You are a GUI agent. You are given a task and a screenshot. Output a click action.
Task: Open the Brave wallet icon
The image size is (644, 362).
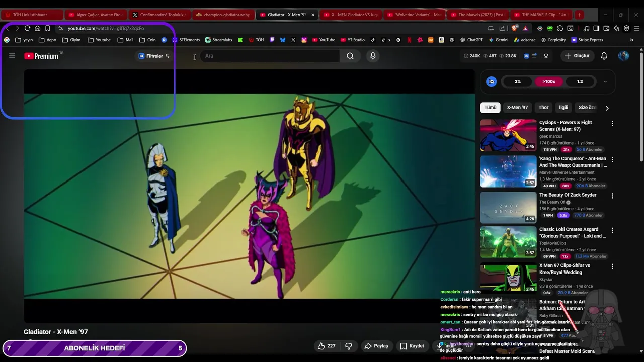click(x=606, y=28)
